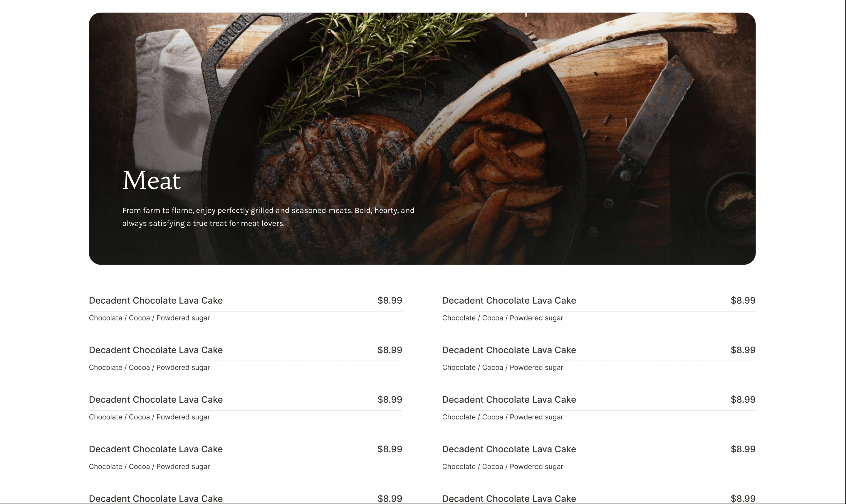The image size is (846, 504).
Task: Select the second-row Lava Cake title, right column
Action: [509, 350]
